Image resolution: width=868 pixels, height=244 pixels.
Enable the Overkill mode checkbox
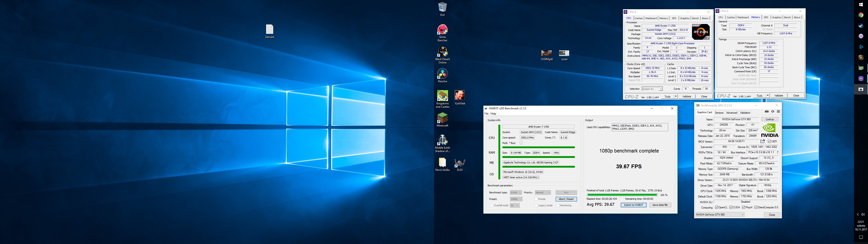pyautogui.click(x=492, y=205)
